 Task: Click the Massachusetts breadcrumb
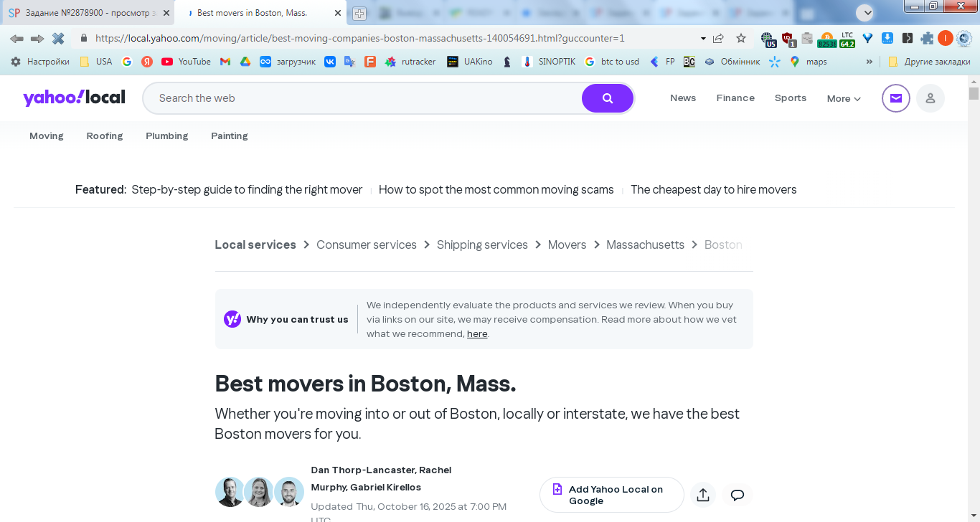coord(646,245)
